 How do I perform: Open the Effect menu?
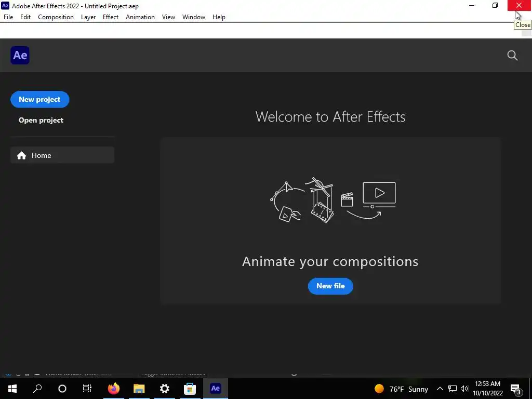point(111,17)
